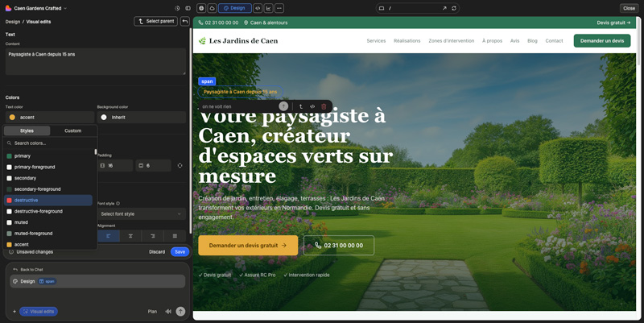
Task: Click the Lovable logo icon
Action: 8,8
